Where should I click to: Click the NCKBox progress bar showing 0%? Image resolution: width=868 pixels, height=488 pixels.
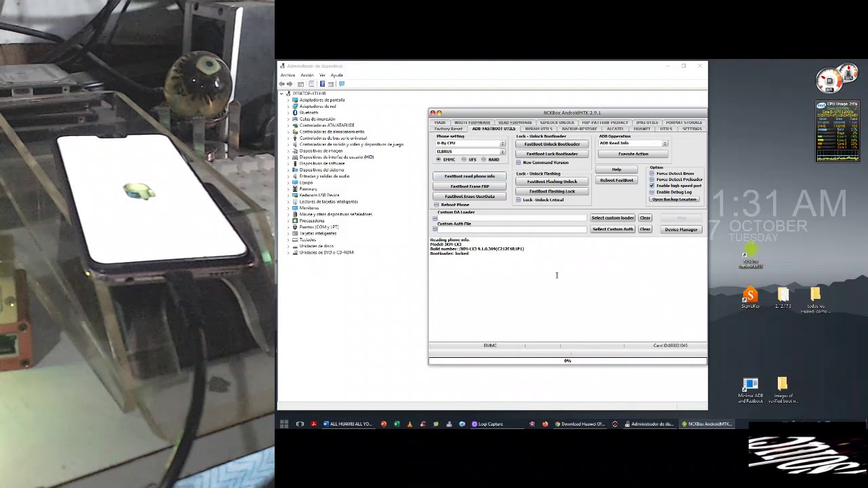click(568, 361)
